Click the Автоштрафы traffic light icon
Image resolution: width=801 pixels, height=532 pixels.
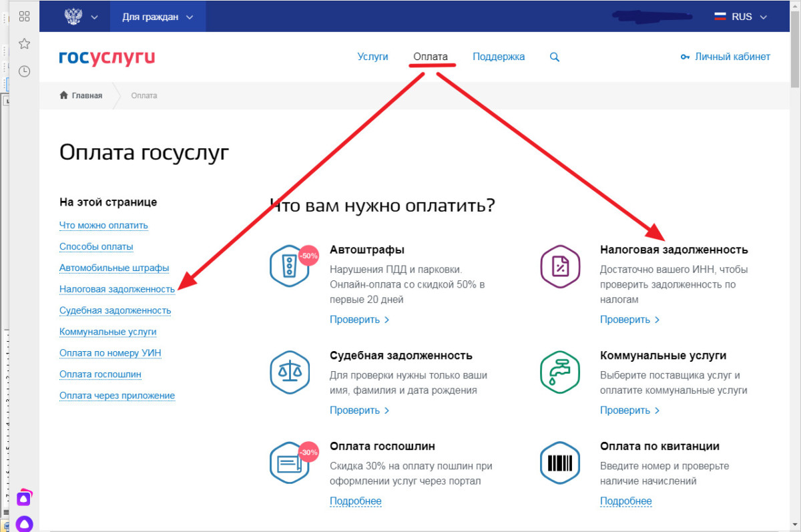click(x=290, y=267)
